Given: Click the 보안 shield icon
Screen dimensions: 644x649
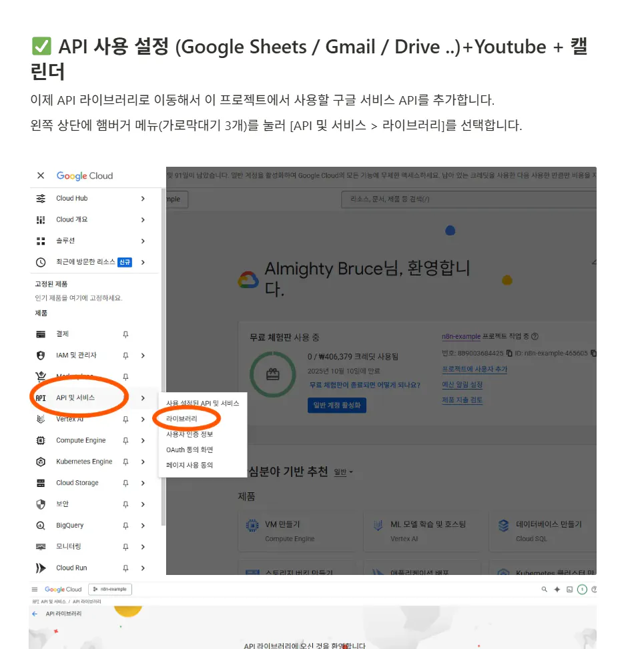Looking at the screenshot, I should click(x=41, y=504).
